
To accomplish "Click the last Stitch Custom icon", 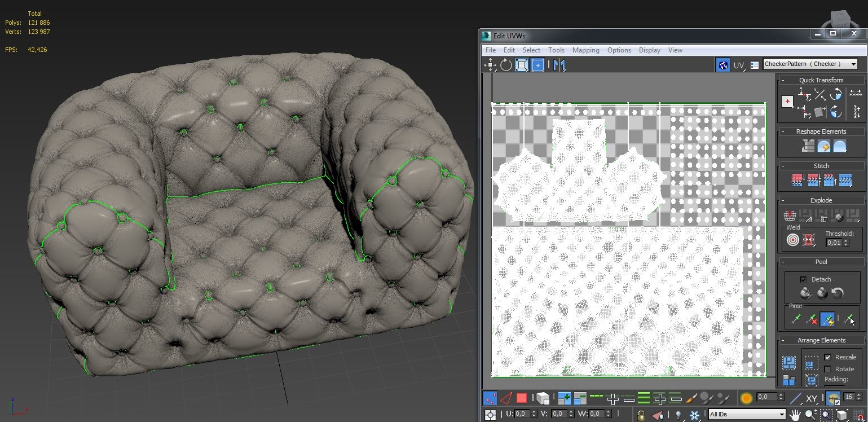I will pyautogui.click(x=845, y=181).
